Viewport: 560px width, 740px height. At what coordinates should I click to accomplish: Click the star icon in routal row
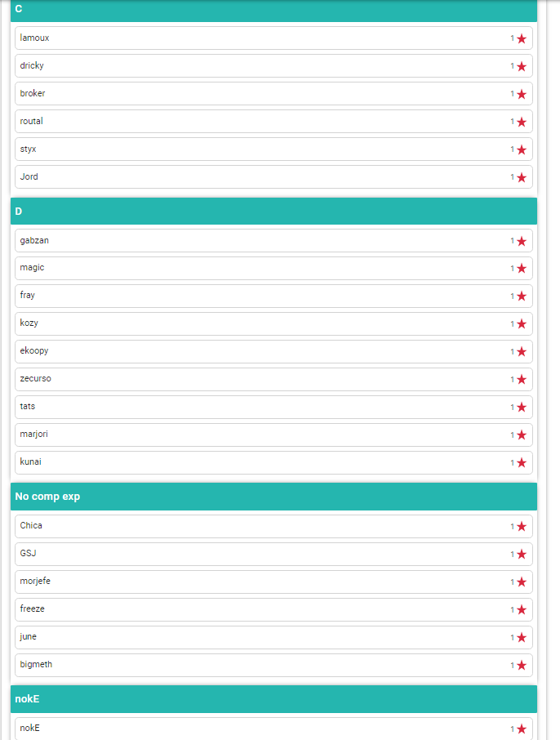522,123
